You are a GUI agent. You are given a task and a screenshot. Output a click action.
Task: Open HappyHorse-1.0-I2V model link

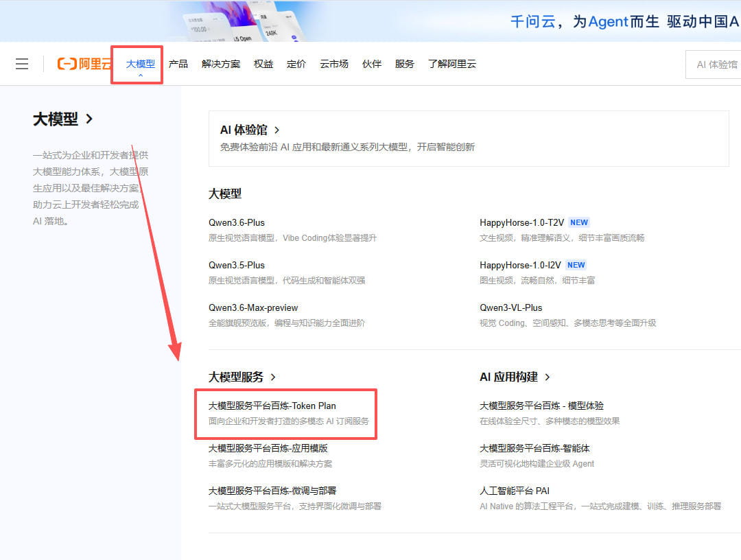tap(520, 265)
